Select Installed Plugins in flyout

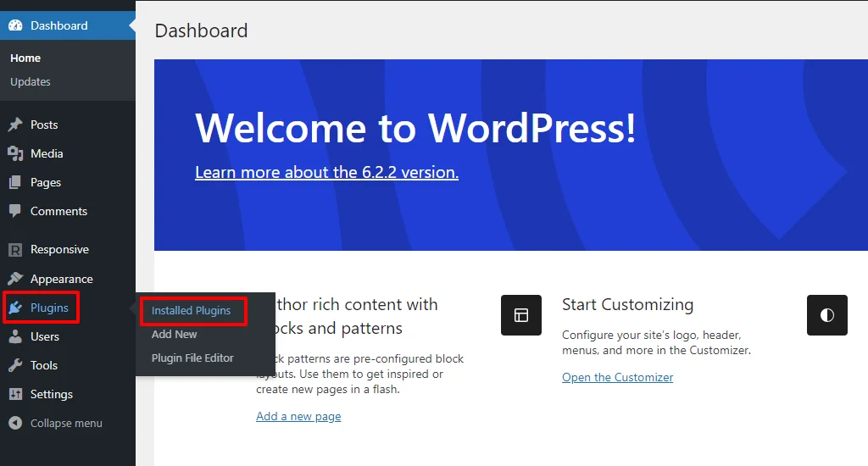point(191,310)
